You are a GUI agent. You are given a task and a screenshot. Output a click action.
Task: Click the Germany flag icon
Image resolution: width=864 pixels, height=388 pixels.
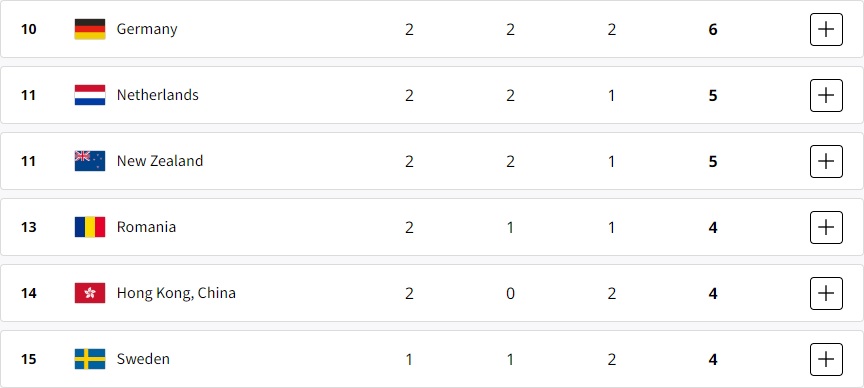tap(90, 29)
